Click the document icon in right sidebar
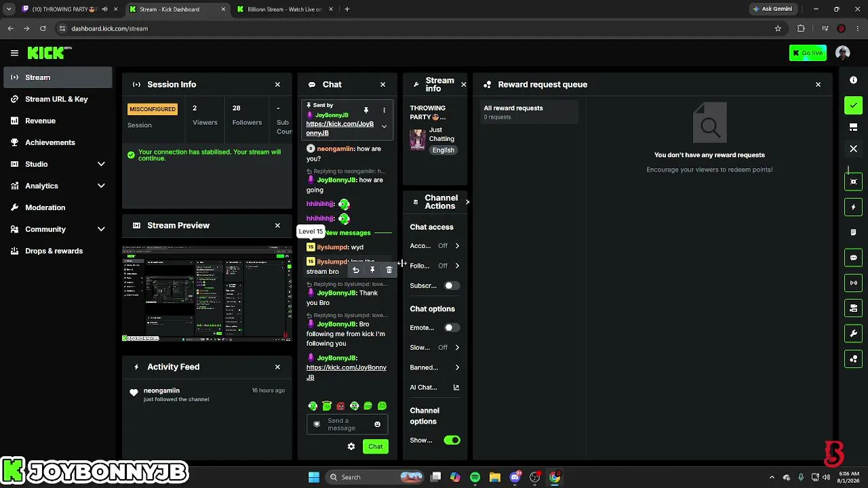 click(854, 232)
